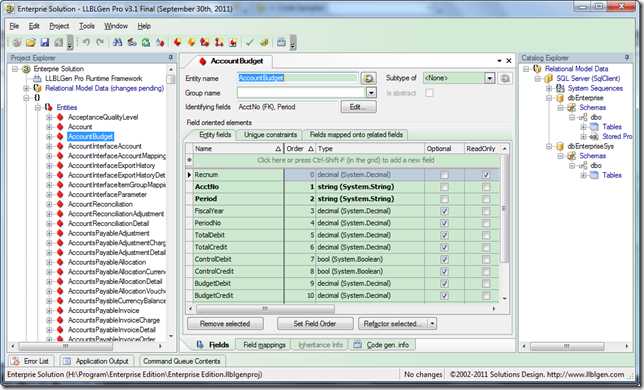644x390 pixels.
Task: Click the Account entity's red icon
Action: pos(60,127)
